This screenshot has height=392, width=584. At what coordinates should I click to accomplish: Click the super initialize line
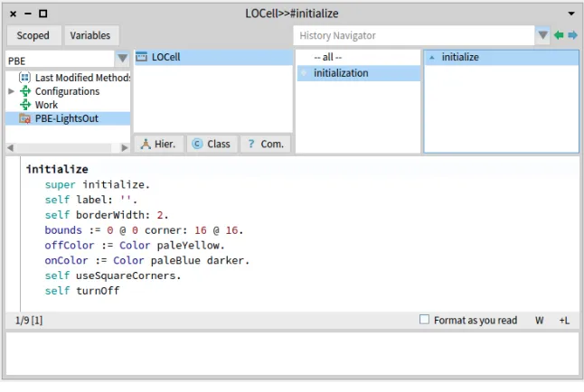pyautogui.click(x=98, y=184)
